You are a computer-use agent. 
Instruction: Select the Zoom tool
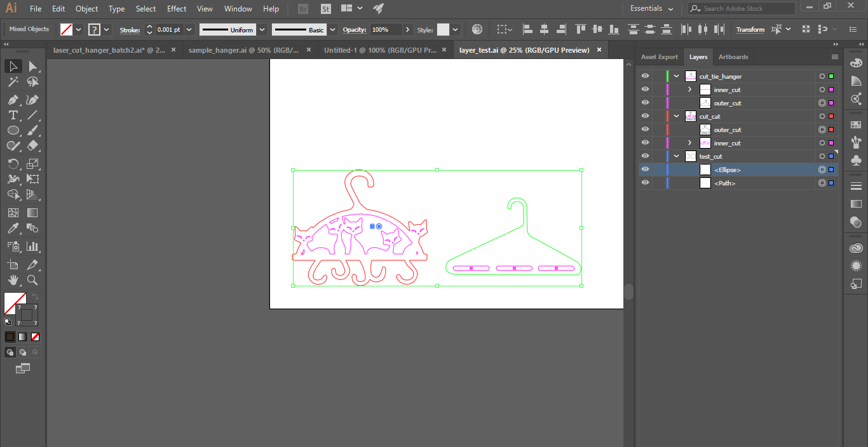[x=32, y=280]
